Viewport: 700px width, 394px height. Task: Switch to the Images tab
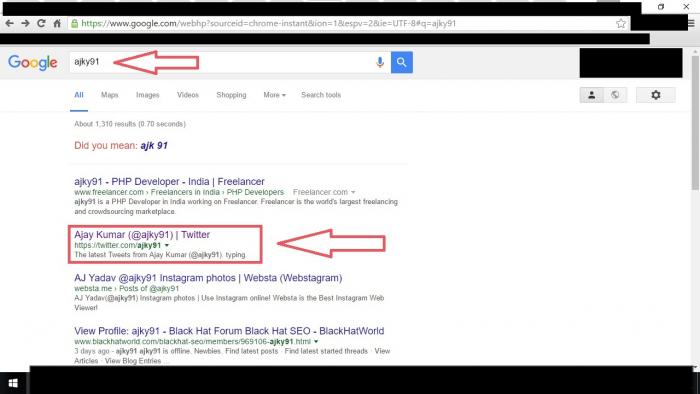tap(148, 95)
